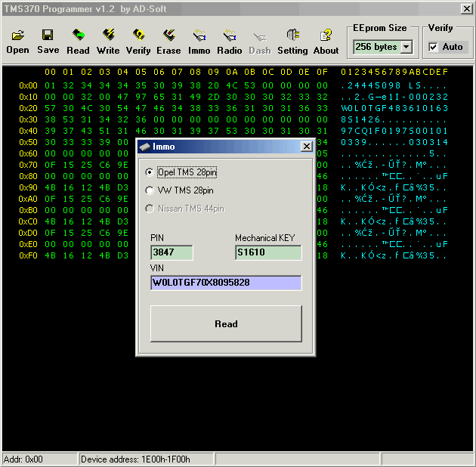Toggle the Auto verify checkbox
Image resolution: width=476 pixels, height=467 pixels.
[433, 47]
